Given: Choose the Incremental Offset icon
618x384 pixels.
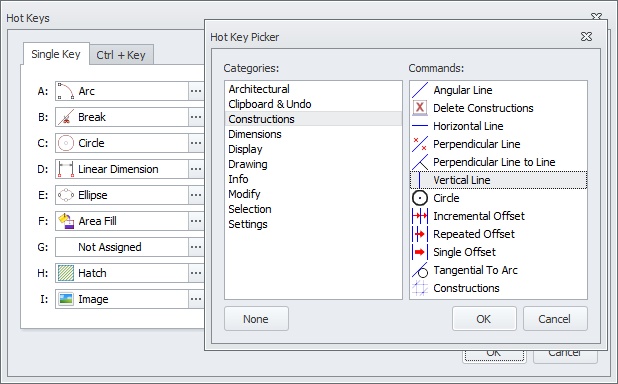Looking at the screenshot, I should [x=420, y=216].
